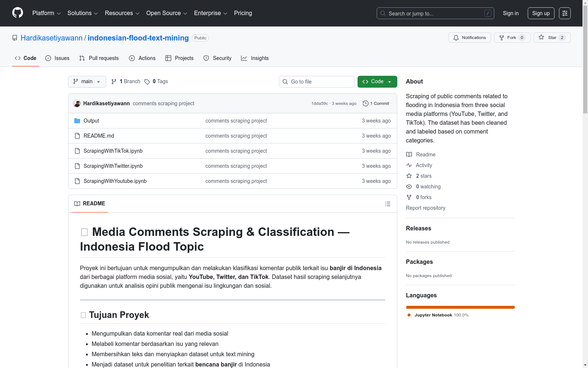
Task: Open the README outline icon
Action: coord(388,204)
